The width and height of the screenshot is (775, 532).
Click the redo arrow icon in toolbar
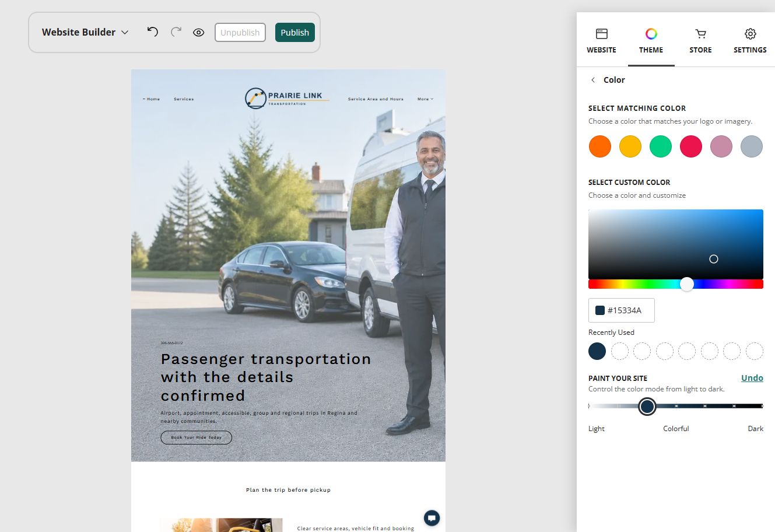coord(176,32)
